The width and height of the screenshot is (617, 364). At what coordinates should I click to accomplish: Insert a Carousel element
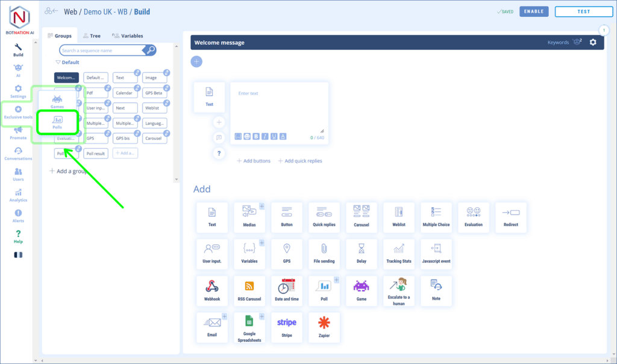tap(362, 217)
